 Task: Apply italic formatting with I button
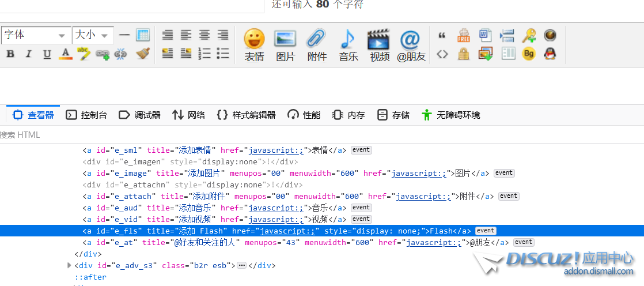click(x=28, y=54)
